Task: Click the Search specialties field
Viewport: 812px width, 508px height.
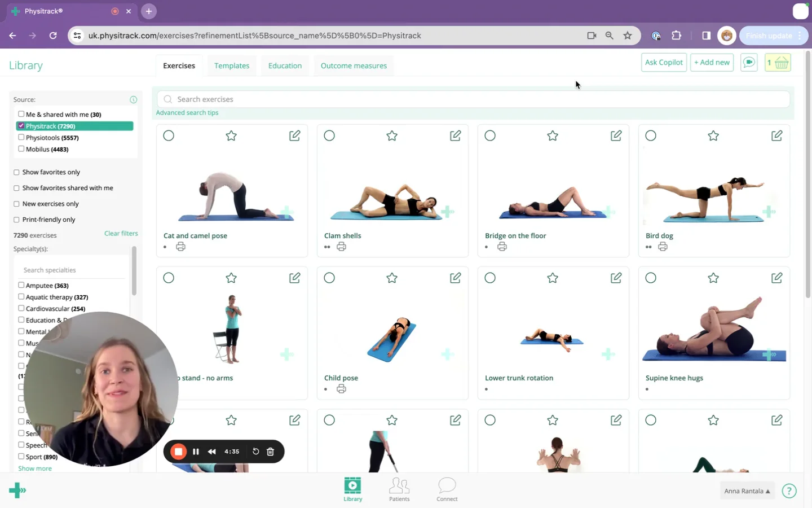Action: (x=73, y=270)
